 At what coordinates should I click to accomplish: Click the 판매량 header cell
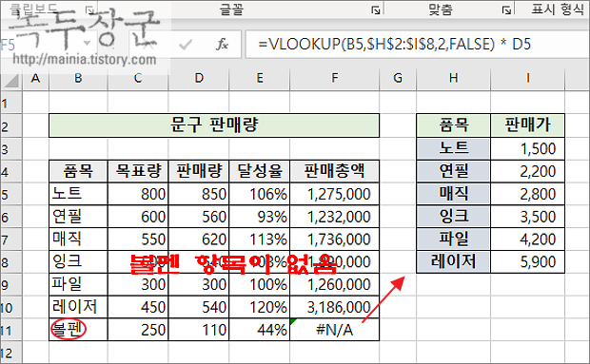tap(199, 171)
